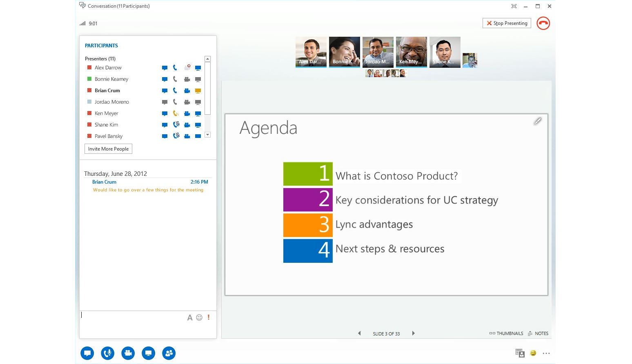Image resolution: width=632 pixels, height=364 pixels.
Task: Open the IM button in the bottom bar
Action: [87, 353]
